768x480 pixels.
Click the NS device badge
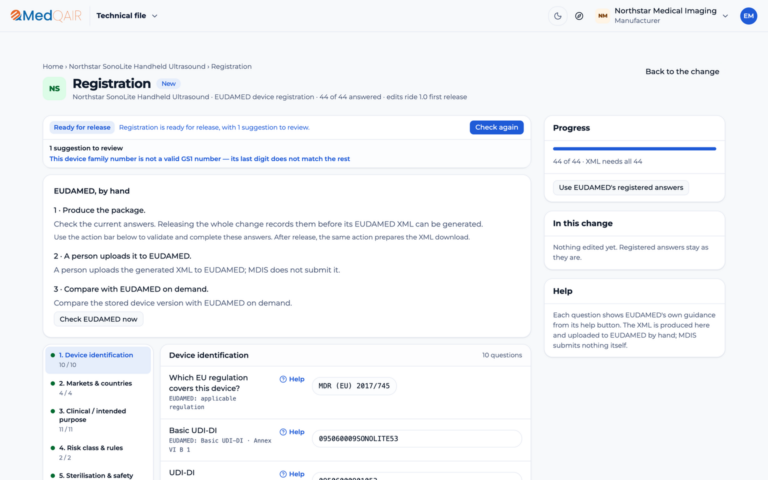click(x=54, y=89)
